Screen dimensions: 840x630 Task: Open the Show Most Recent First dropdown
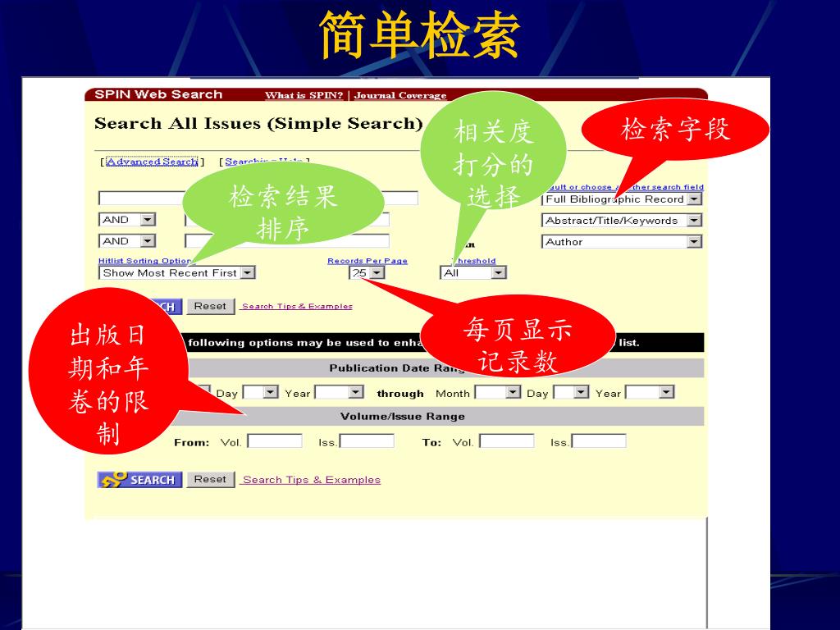177,272
